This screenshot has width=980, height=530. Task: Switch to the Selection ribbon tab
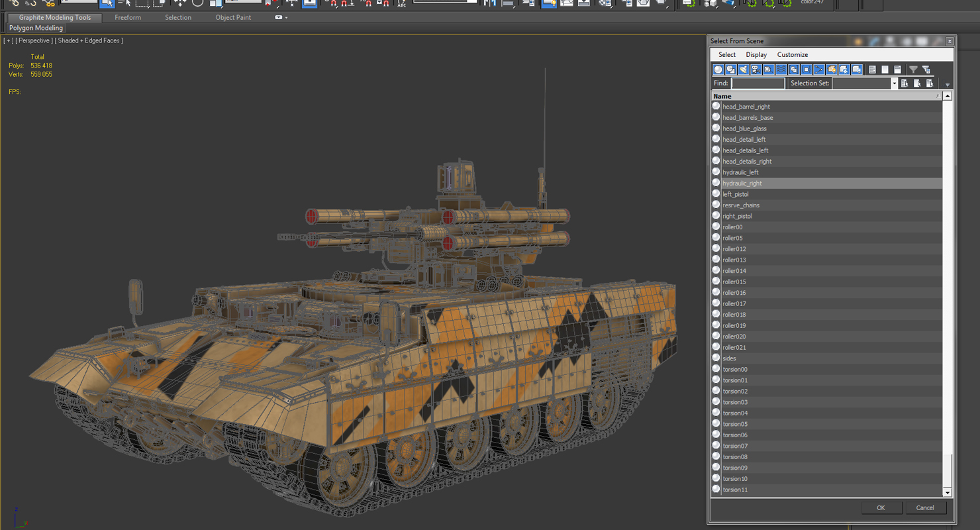click(178, 18)
